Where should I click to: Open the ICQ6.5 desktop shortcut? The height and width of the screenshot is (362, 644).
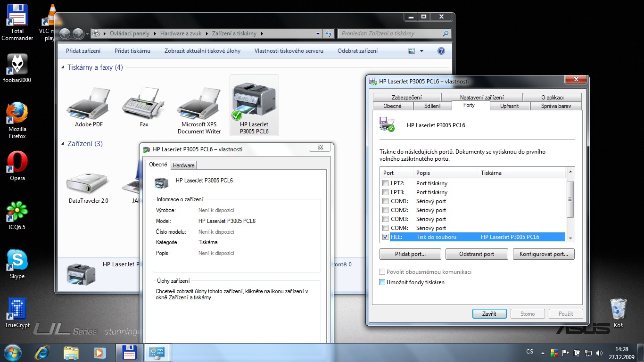(x=17, y=215)
